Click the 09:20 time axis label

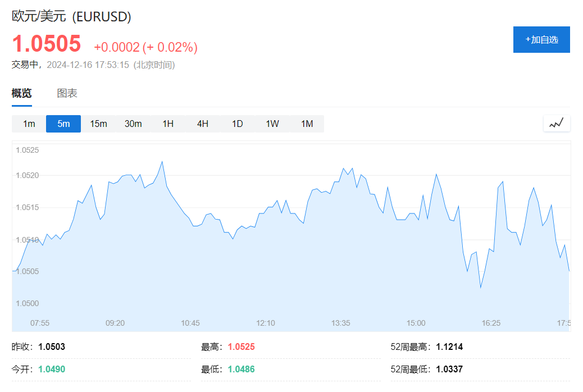click(x=115, y=323)
